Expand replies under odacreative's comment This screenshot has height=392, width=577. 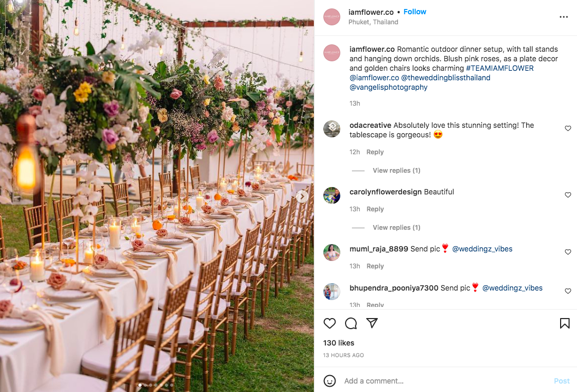click(396, 171)
